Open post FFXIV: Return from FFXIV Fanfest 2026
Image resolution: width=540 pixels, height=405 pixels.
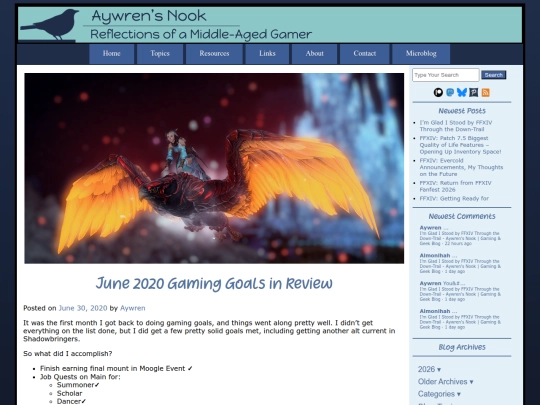455,186
